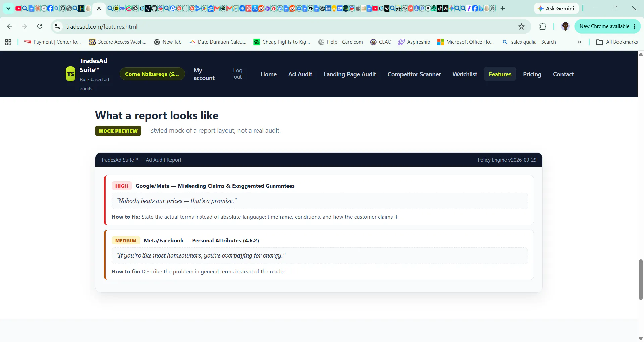Screen dimensions: 644x342
Task: Open the Ad Audit page
Action: pos(300,74)
